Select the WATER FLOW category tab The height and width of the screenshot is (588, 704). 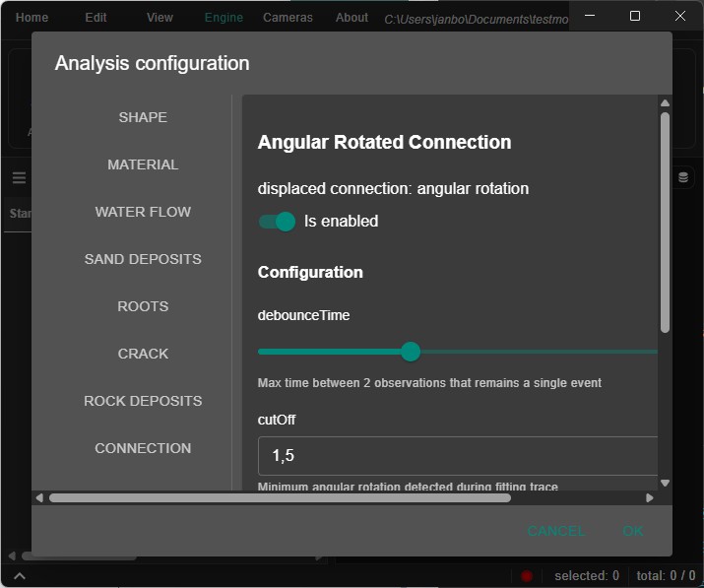tap(143, 212)
